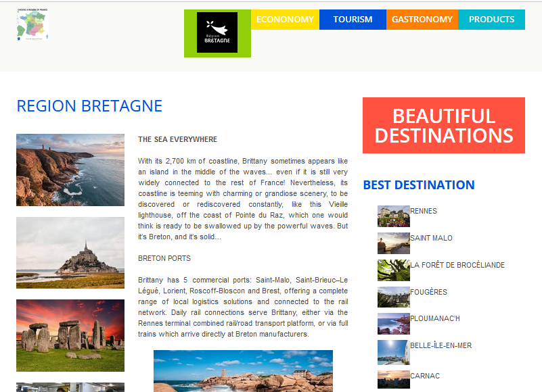This screenshot has height=392, width=542.
Task: Click the Saint Malo sunset thumbnail
Action: tap(394, 243)
